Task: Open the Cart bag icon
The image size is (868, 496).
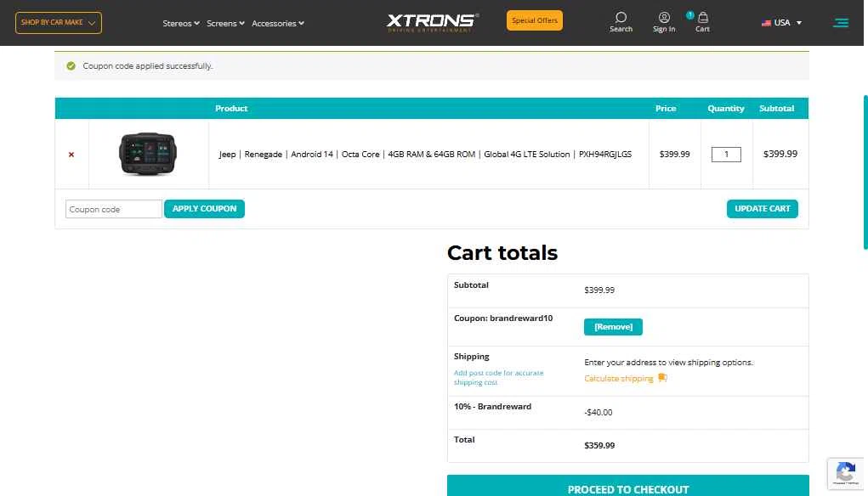Action: pos(702,18)
